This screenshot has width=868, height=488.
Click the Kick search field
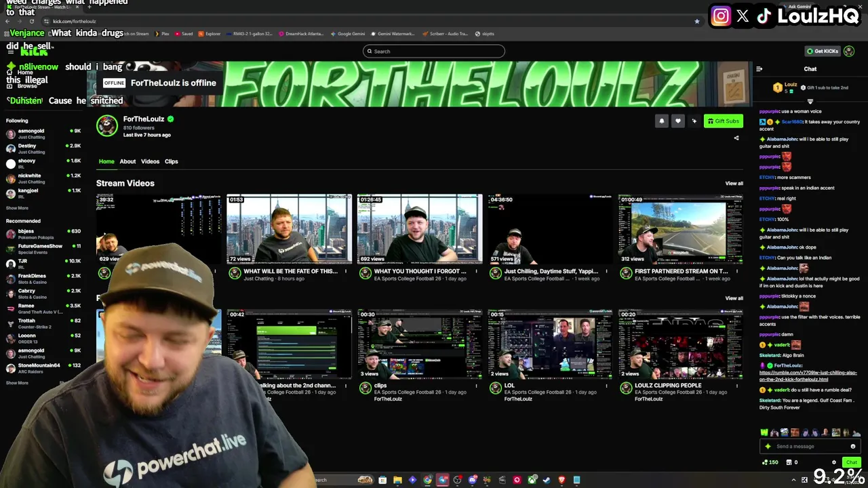tap(434, 52)
